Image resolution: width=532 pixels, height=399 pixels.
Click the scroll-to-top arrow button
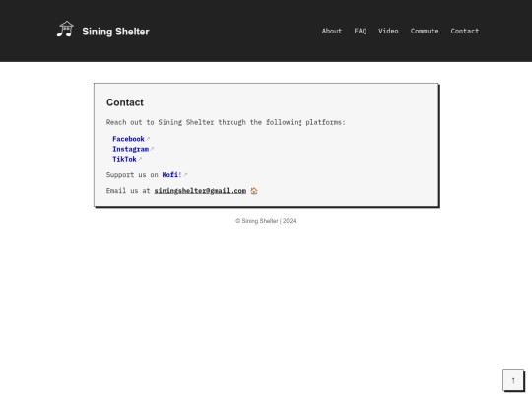[x=513, y=380]
